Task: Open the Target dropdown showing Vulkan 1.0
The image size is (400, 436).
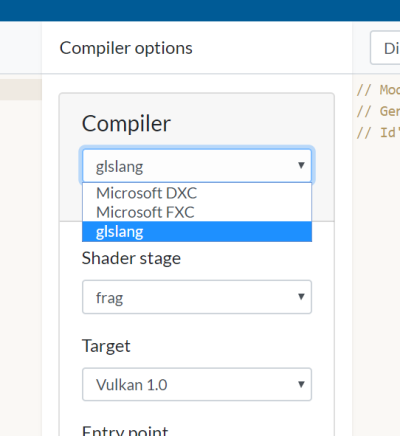Action: (x=197, y=384)
